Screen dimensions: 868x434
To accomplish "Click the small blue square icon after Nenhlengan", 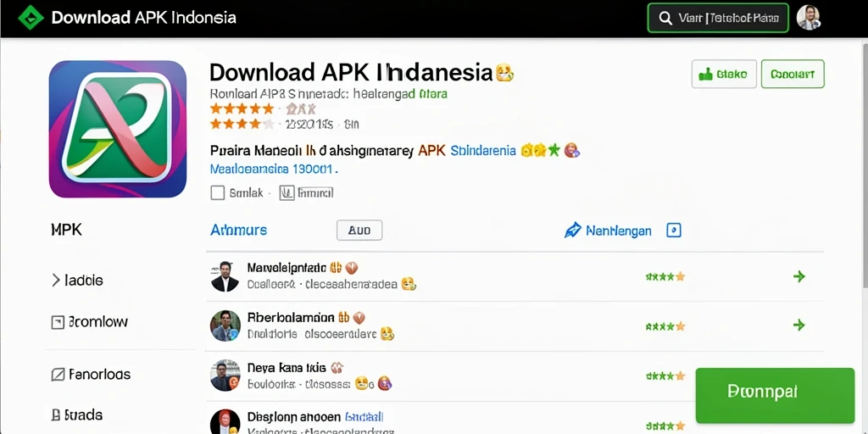I will pyautogui.click(x=674, y=231).
